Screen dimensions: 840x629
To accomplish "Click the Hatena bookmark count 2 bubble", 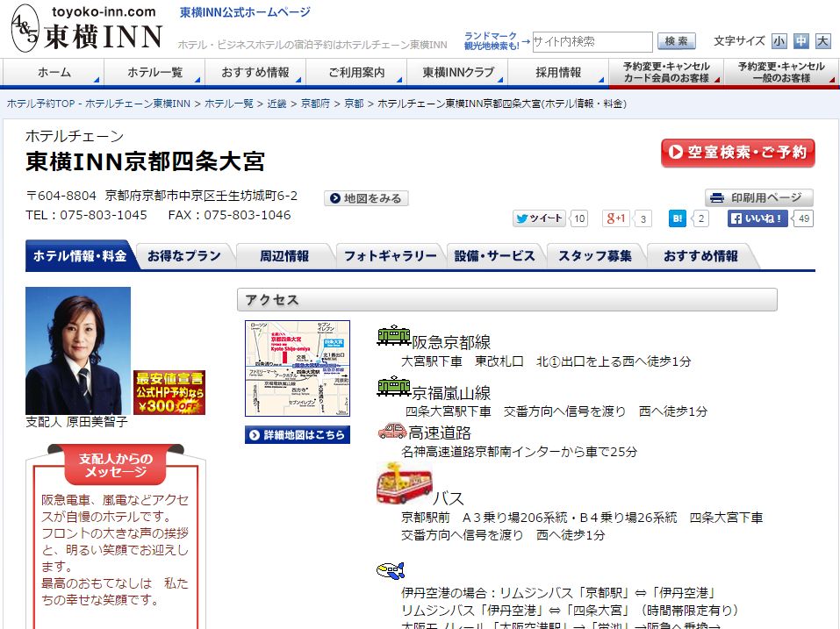I will click(x=700, y=218).
